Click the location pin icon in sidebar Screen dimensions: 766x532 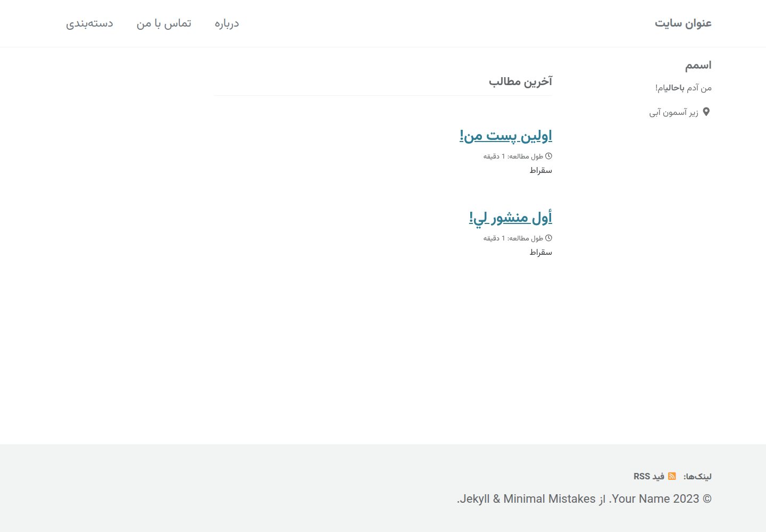pyautogui.click(x=706, y=112)
